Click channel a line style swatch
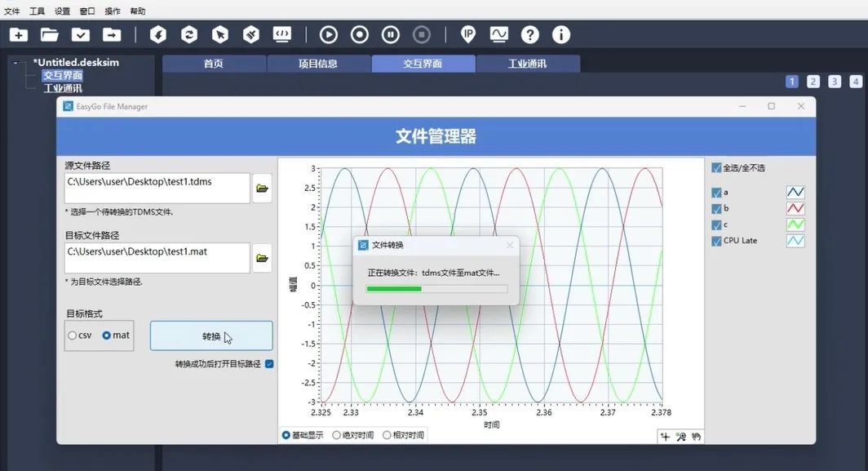 795,193
